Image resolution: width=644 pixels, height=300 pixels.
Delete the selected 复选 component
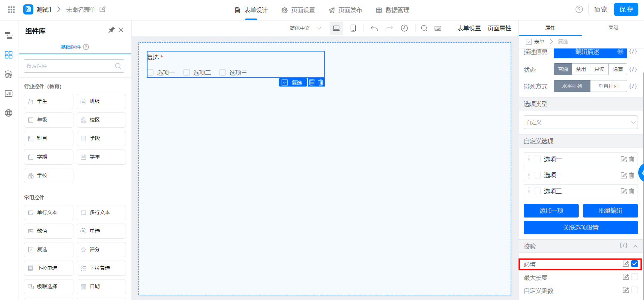(321, 82)
